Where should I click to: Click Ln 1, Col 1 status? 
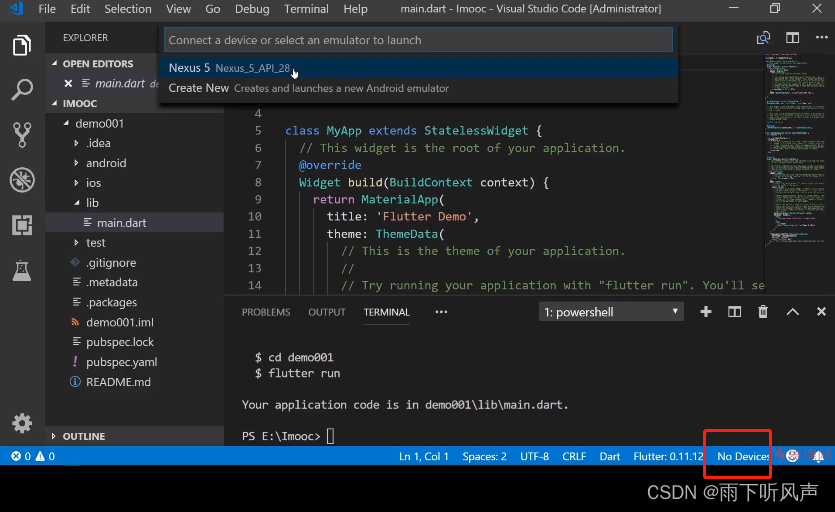coord(424,456)
